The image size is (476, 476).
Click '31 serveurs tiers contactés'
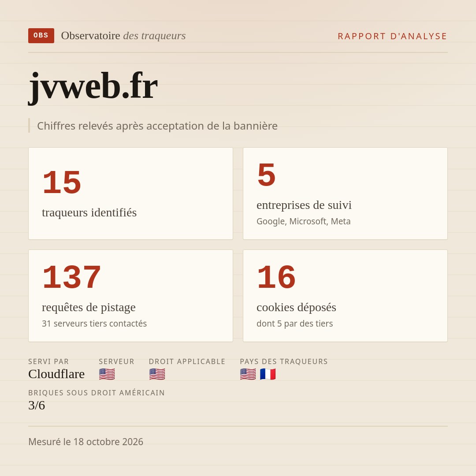[94, 324]
